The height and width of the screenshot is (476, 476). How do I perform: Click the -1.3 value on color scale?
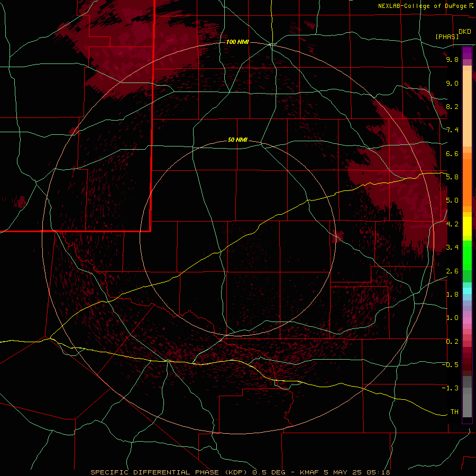click(451, 388)
